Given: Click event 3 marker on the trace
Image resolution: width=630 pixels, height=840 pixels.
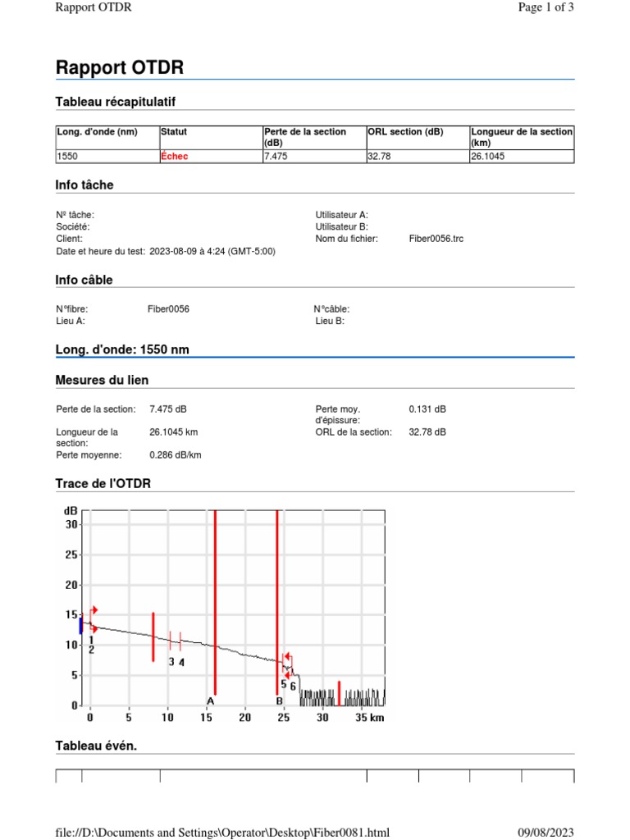Looking at the screenshot, I should coord(171,640).
